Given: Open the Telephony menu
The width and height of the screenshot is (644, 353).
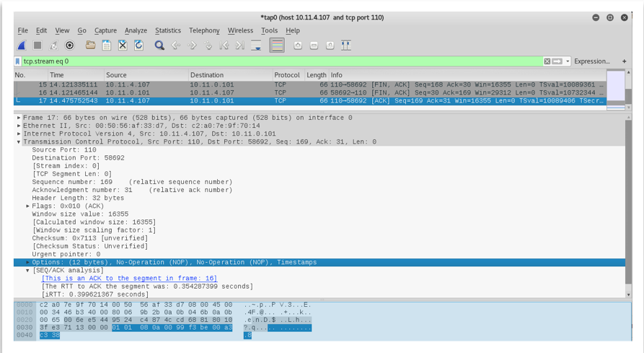Looking at the screenshot, I should coord(204,30).
